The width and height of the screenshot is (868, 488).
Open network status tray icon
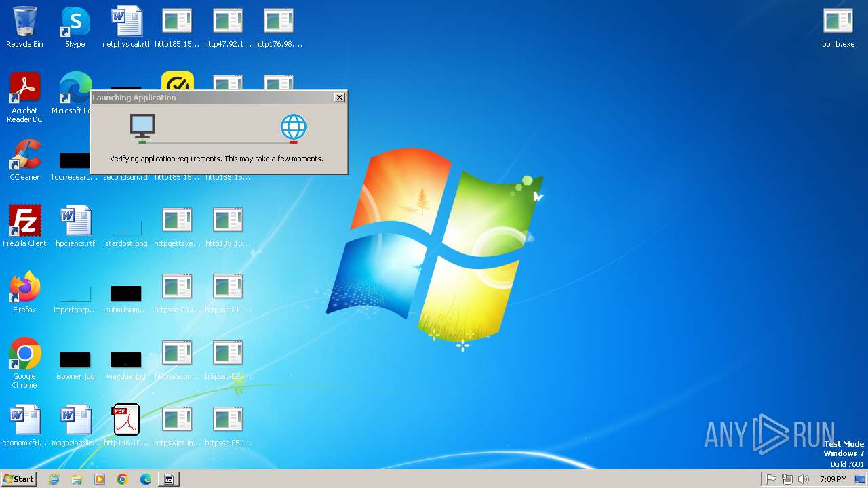787,479
